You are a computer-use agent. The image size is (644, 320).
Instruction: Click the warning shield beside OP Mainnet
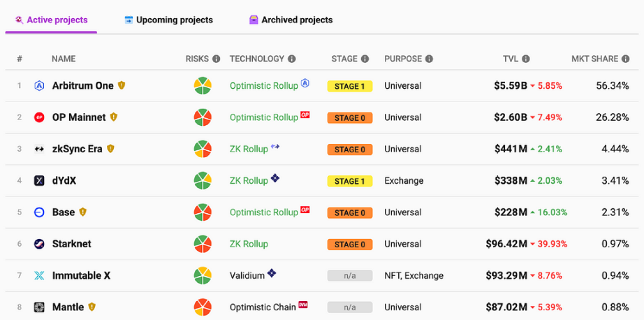[114, 117]
